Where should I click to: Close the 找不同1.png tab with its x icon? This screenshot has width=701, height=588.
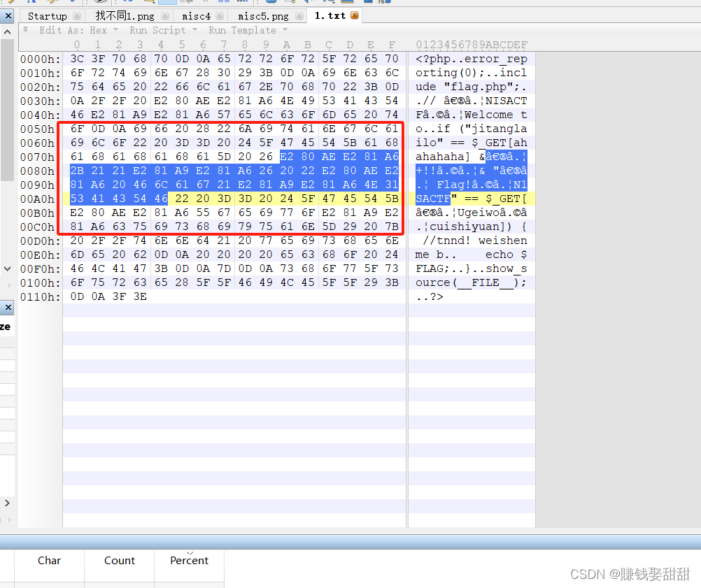click(165, 16)
